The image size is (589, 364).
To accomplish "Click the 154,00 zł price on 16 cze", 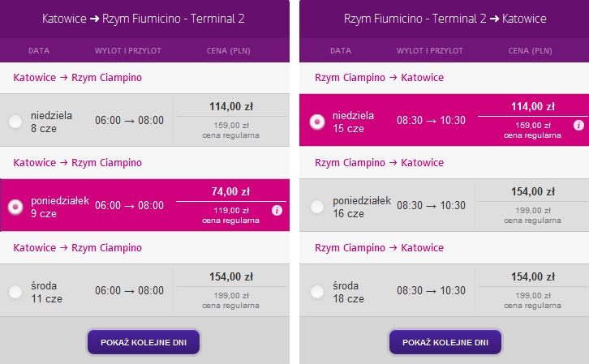I will pyautogui.click(x=533, y=192).
